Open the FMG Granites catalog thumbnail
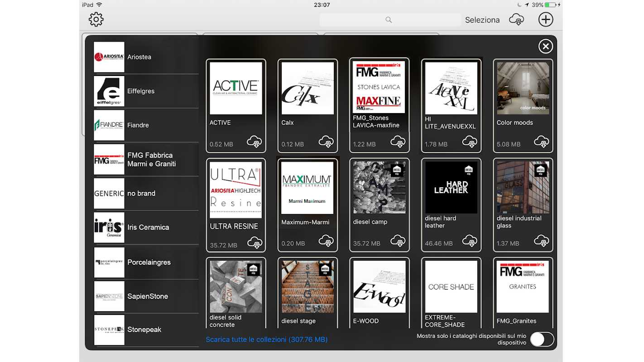The image size is (644, 362). [x=523, y=287]
